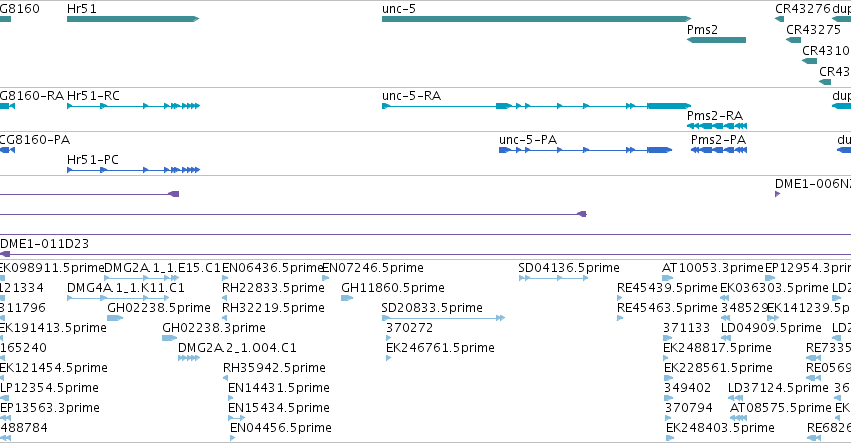
Task: Open the RH22833.5prime EST label
Action: coord(274,288)
